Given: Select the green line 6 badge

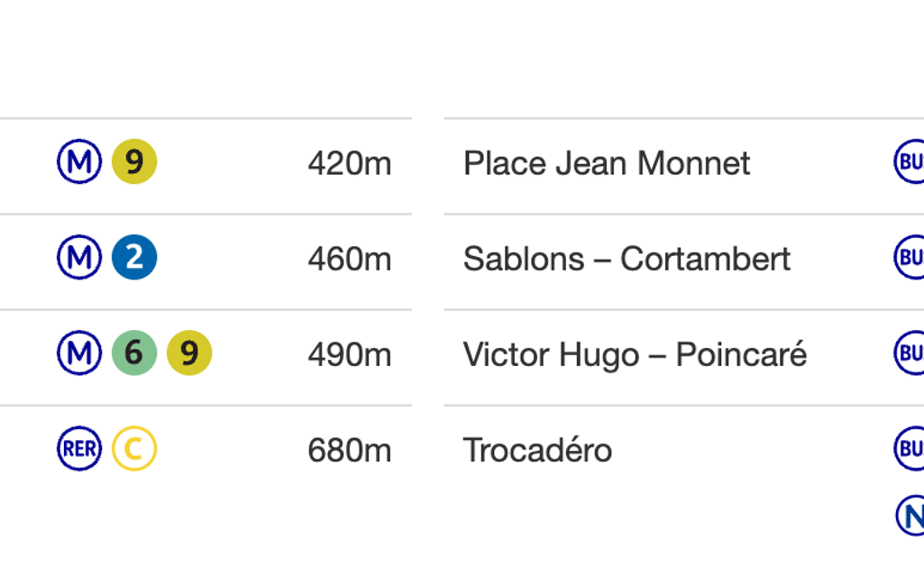Looking at the screenshot, I should point(134,353).
